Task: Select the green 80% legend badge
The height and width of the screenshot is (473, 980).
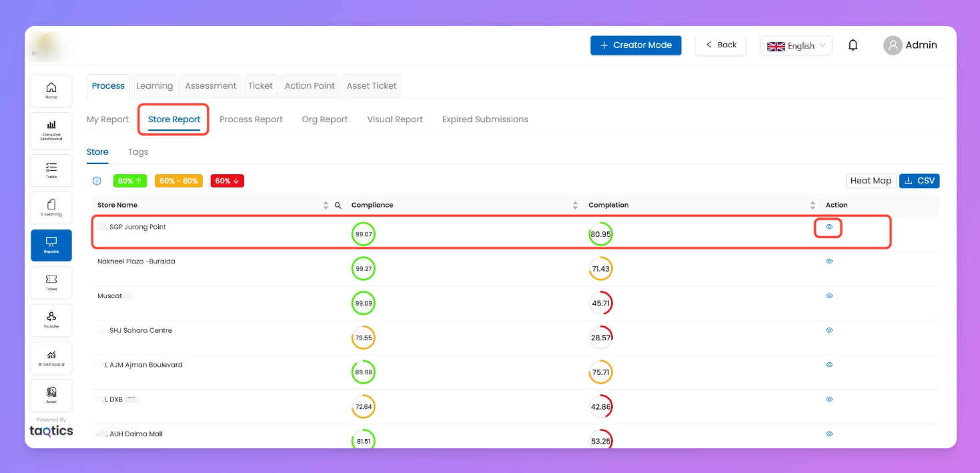Action: click(129, 181)
